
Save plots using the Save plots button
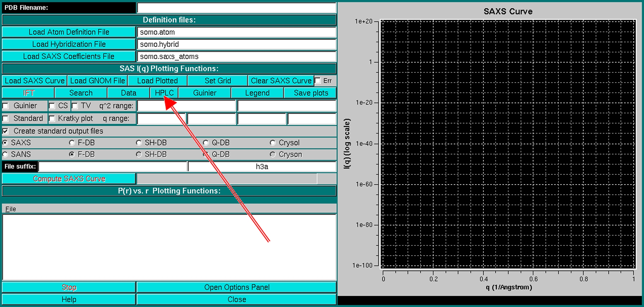(x=310, y=93)
